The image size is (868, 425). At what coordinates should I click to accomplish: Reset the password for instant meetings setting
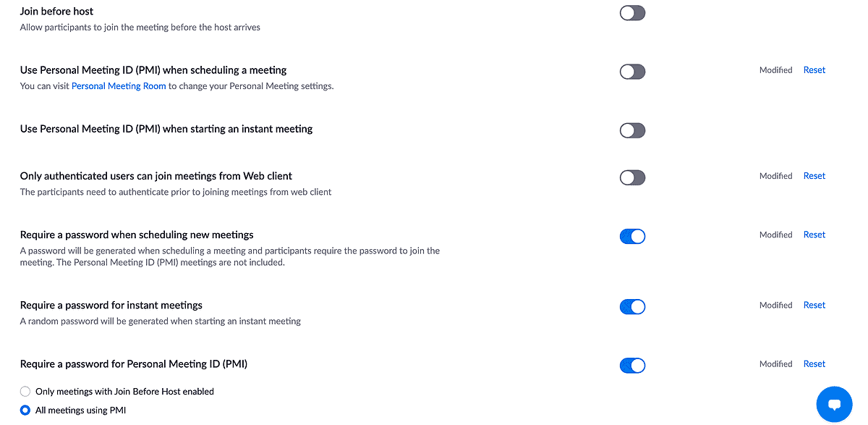[814, 306]
